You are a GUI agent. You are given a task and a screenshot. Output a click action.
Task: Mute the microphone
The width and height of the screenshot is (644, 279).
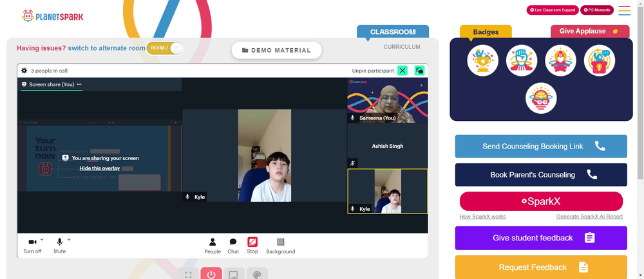(x=59, y=246)
